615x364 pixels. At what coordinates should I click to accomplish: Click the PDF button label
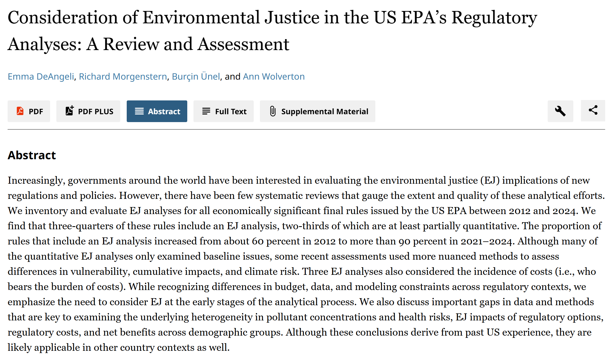click(36, 112)
